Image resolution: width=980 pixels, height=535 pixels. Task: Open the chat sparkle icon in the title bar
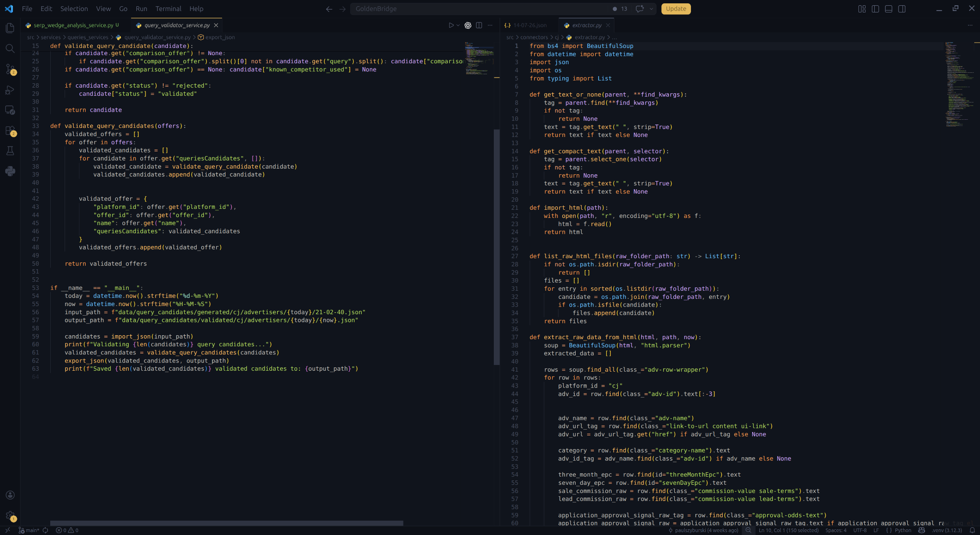pos(639,9)
